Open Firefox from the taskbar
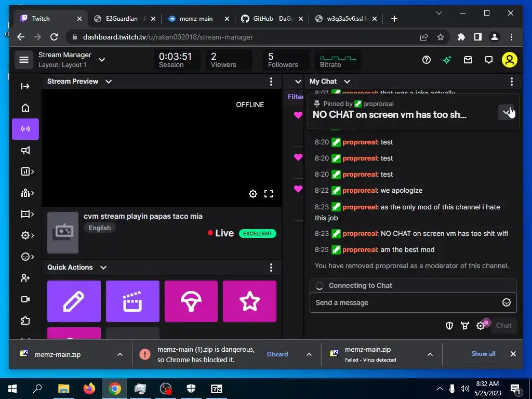This screenshot has height=399, width=532. (x=89, y=389)
